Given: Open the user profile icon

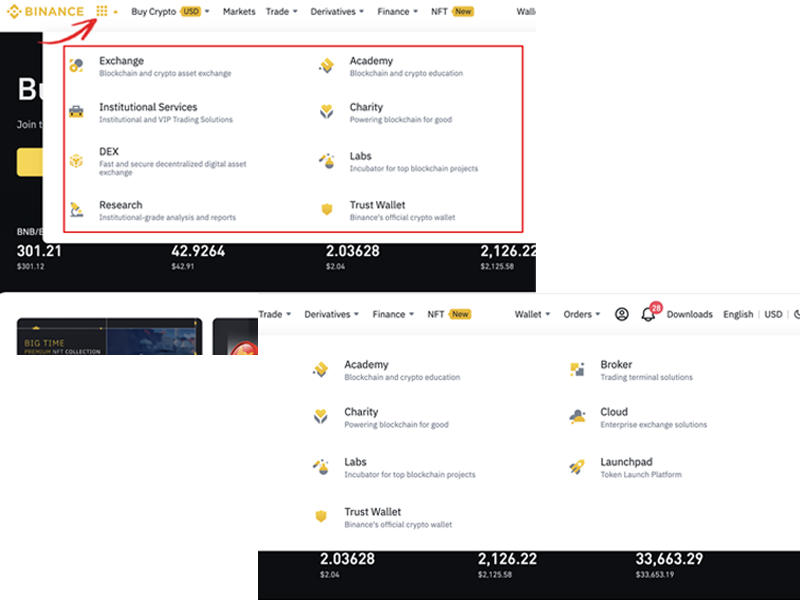Looking at the screenshot, I should click(621, 314).
